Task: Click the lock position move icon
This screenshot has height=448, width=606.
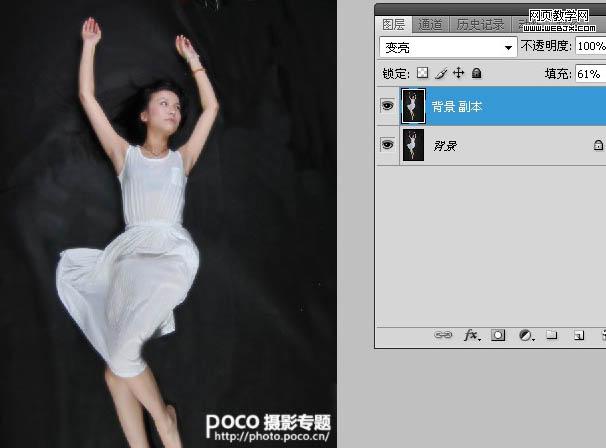Action: tap(458, 73)
